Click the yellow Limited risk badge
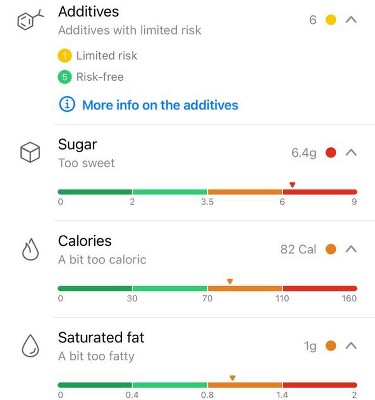The height and width of the screenshot is (400, 375). coord(65,56)
